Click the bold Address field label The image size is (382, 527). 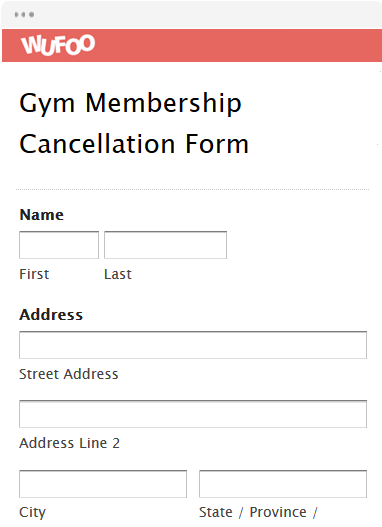[x=51, y=315]
